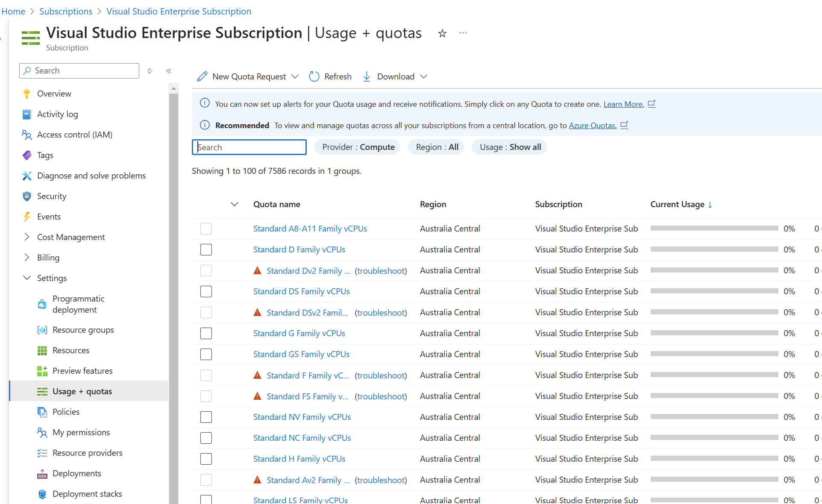Click the Subscriptions breadcrumb link
The height and width of the screenshot is (504, 822).
66,11
